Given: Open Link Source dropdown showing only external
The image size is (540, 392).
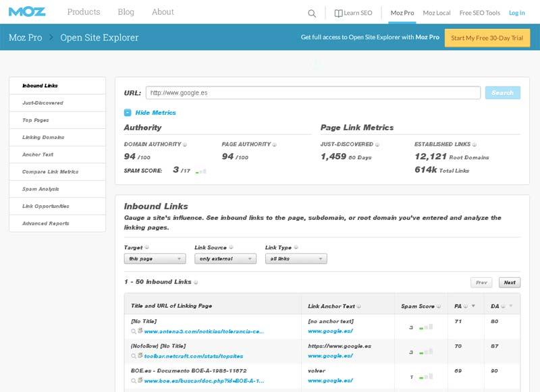Looking at the screenshot, I should (225, 259).
